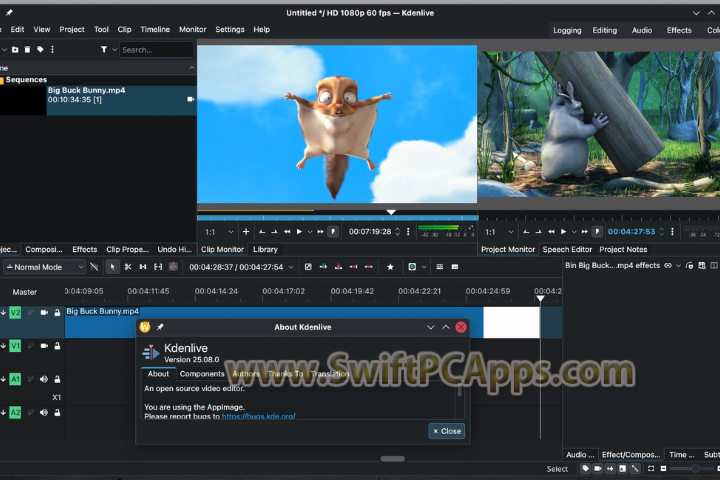Open the timeline timecode format dropdown
Viewport: 720px width, 480px height.
[291, 267]
